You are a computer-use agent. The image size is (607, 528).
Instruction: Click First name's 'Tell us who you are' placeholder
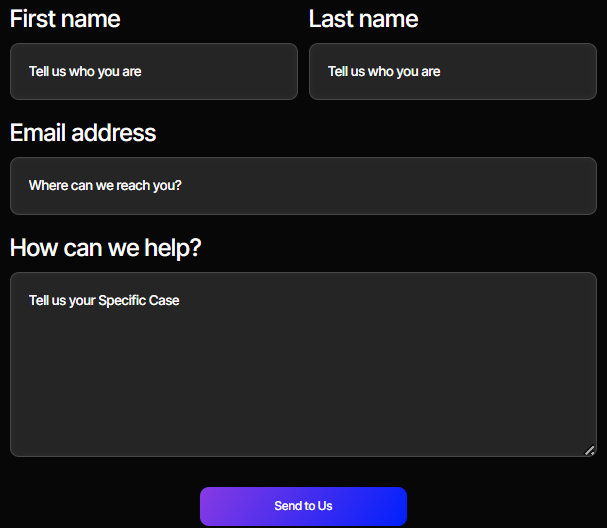click(x=85, y=72)
